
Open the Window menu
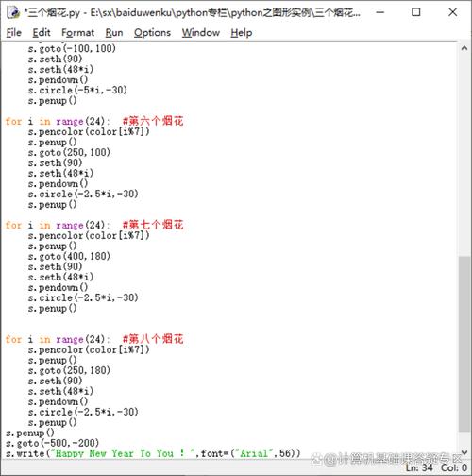coord(201,32)
